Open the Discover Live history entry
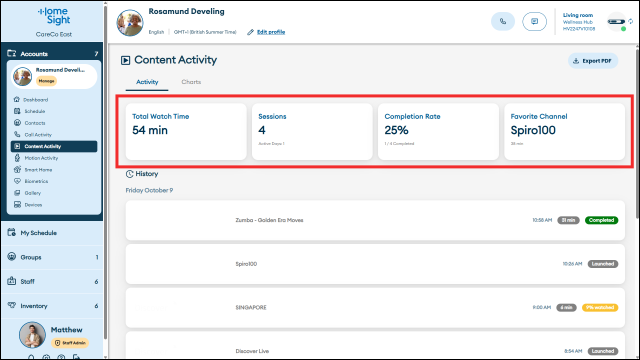Screen dimensions: 640x360 coord(375,346)
